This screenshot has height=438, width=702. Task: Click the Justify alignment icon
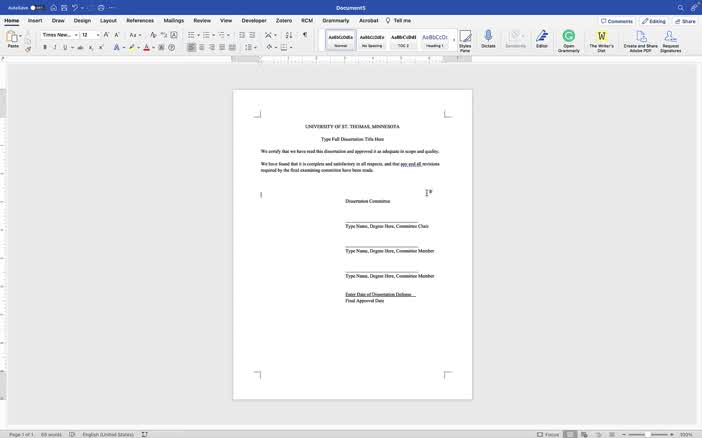[x=222, y=47]
